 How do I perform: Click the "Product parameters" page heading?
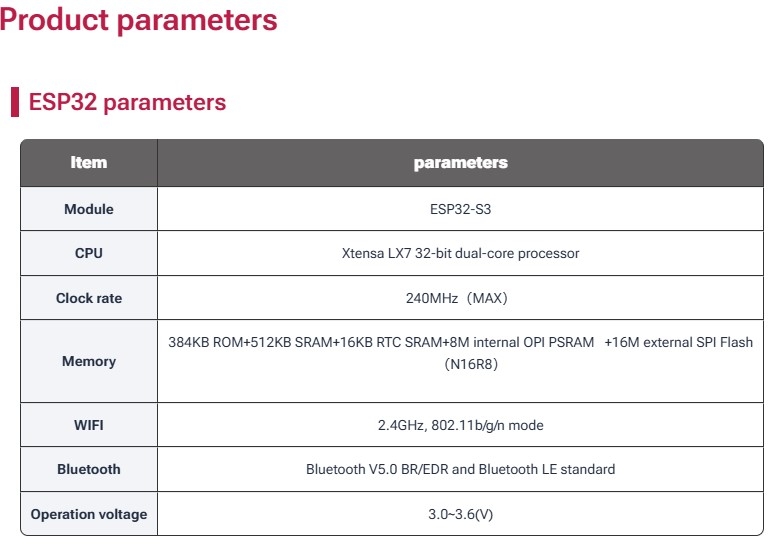[x=139, y=20]
